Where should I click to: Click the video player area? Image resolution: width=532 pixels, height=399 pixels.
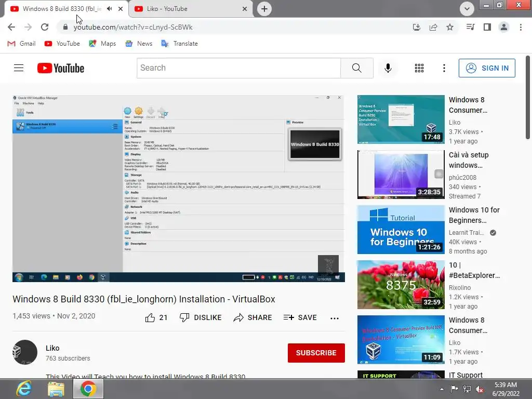click(x=179, y=188)
